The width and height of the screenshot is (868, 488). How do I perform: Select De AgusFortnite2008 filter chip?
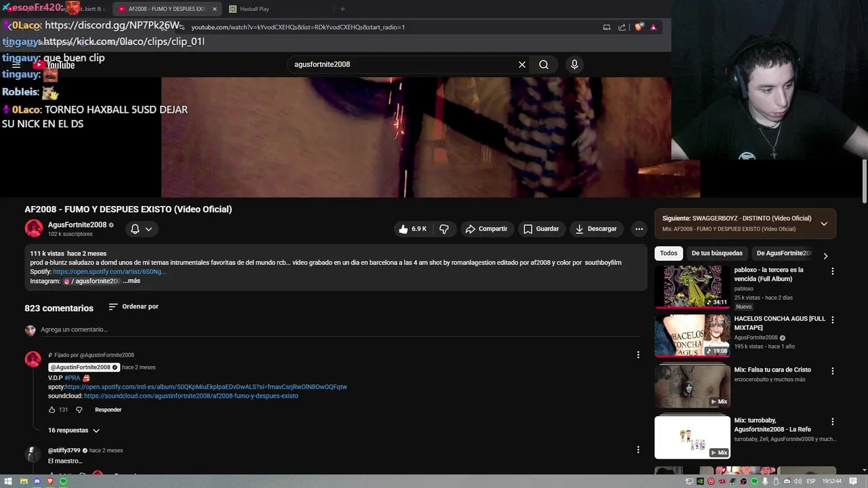[x=784, y=253]
